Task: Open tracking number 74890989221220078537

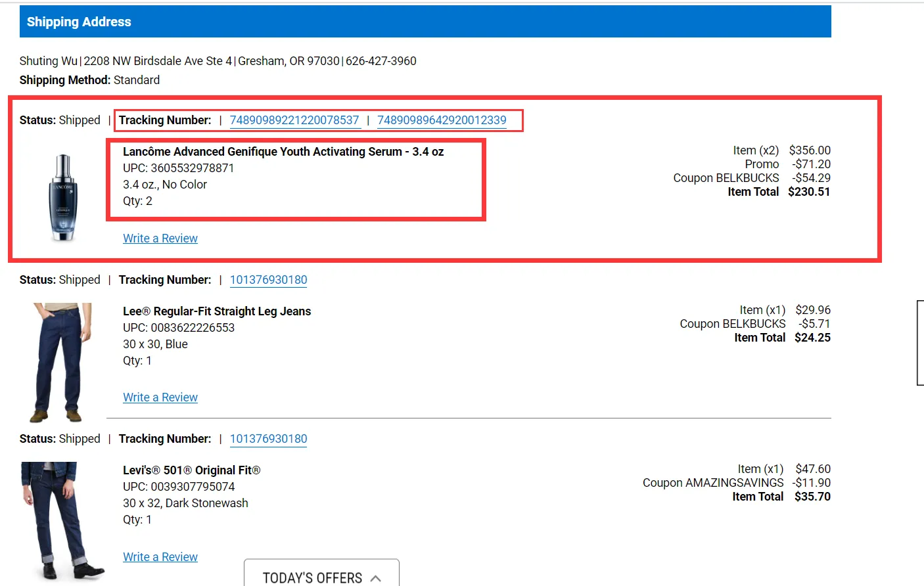Action: pyautogui.click(x=294, y=120)
